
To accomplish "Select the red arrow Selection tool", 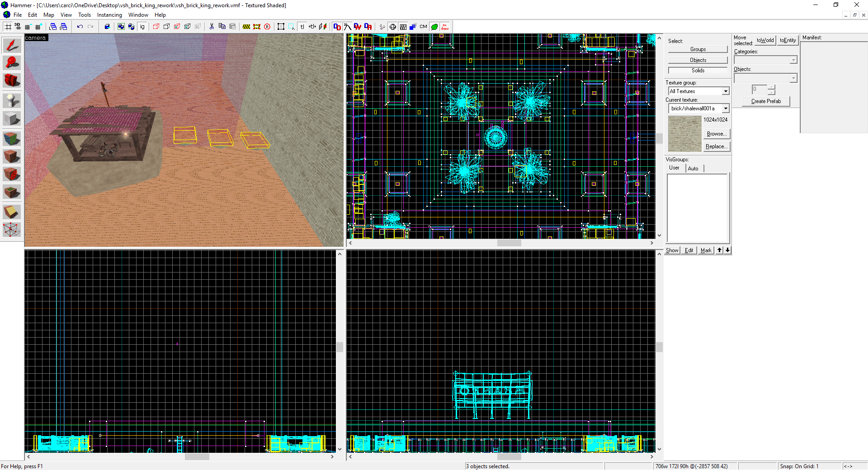I will click(x=12, y=45).
